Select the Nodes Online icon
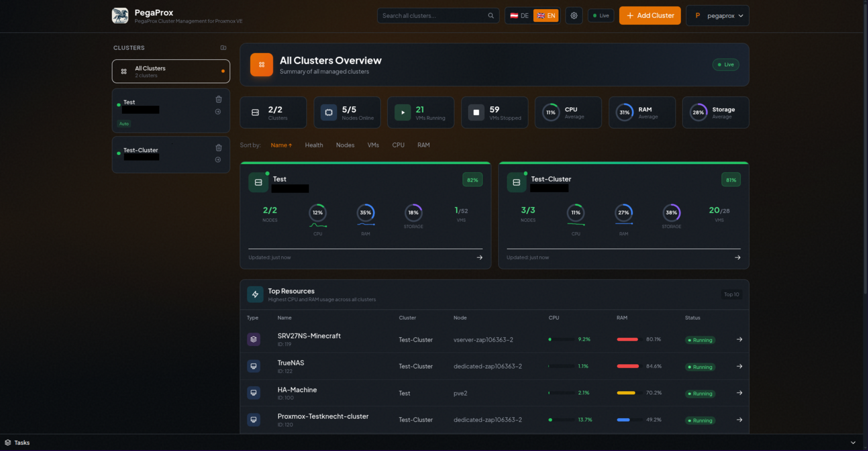This screenshot has width=868, height=451. pyautogui.click(x=328, y=112)
